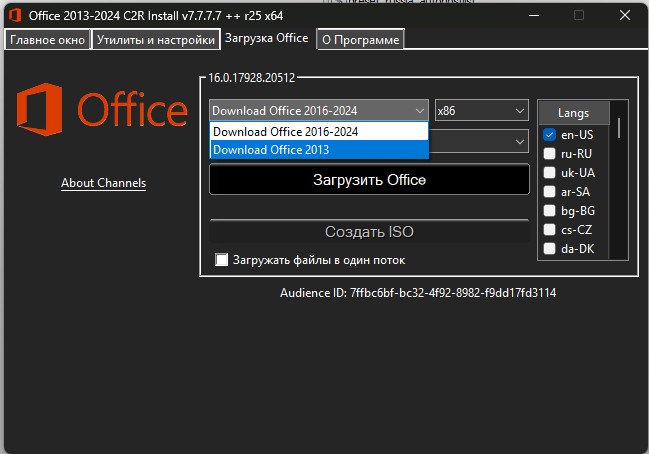
Task: Open the x86 architecture dropdown
Action: [x=482, y=110]
